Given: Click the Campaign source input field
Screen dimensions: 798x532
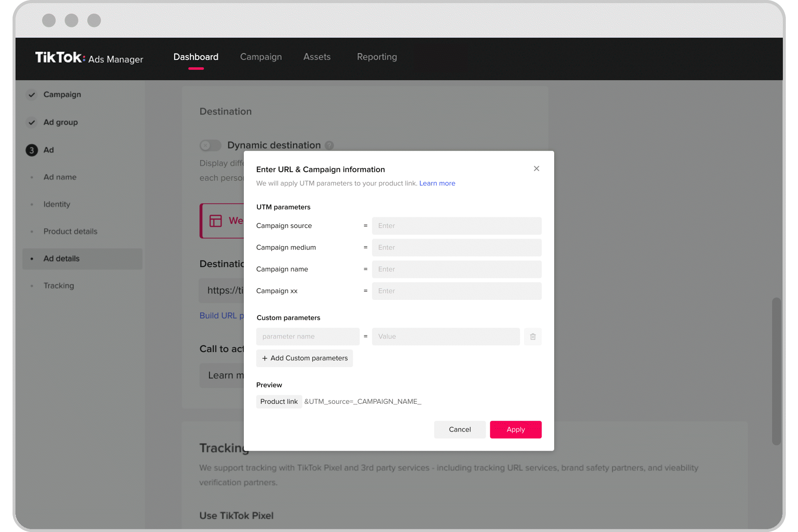Looking at the screenshot, I should point(456,226).
